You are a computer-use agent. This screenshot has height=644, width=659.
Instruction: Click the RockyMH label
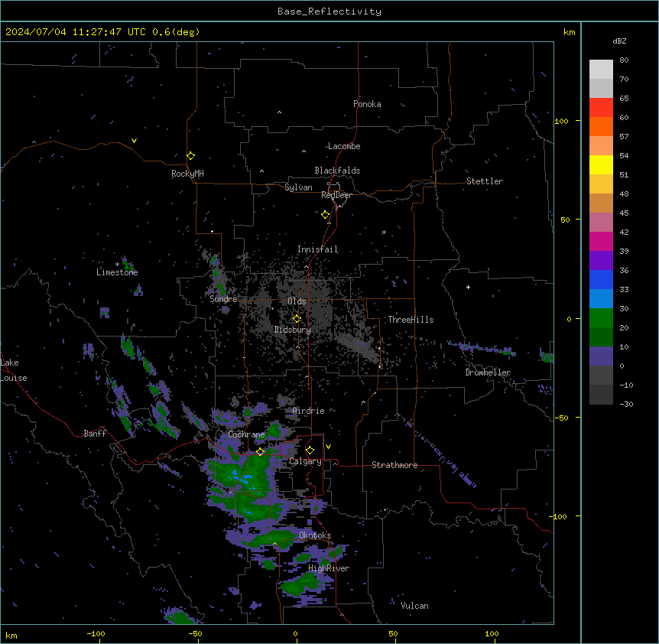click(x=187, y=174)
